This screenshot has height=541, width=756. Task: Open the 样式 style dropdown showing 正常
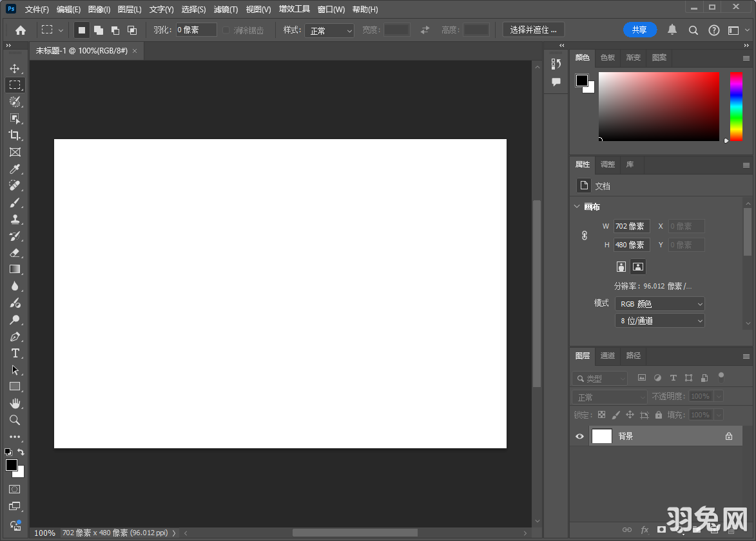[x=329, y=31]
